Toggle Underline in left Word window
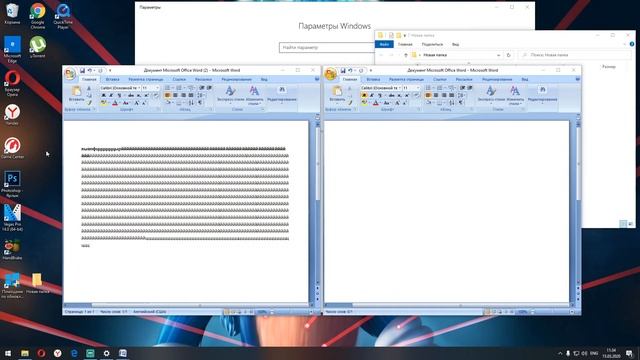The width and height of the screenshot is (640, 360). click(x=119, y=95)
